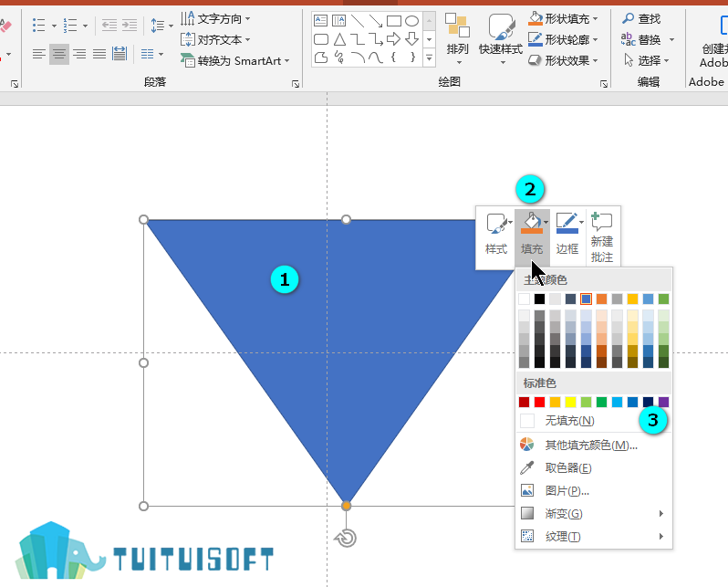Open 快速样式 quick styles gallery
The width and height of the screenshot is (728, 587).
pos(501,39)
